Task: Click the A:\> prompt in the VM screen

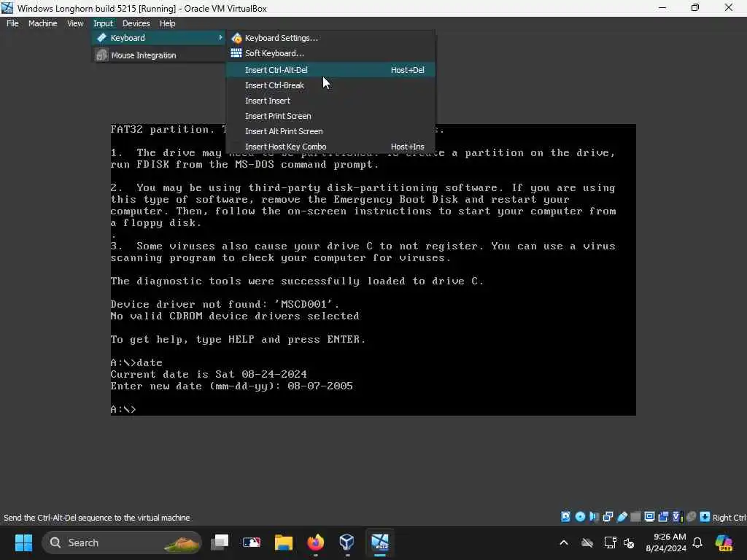Action: click(123, 410)
